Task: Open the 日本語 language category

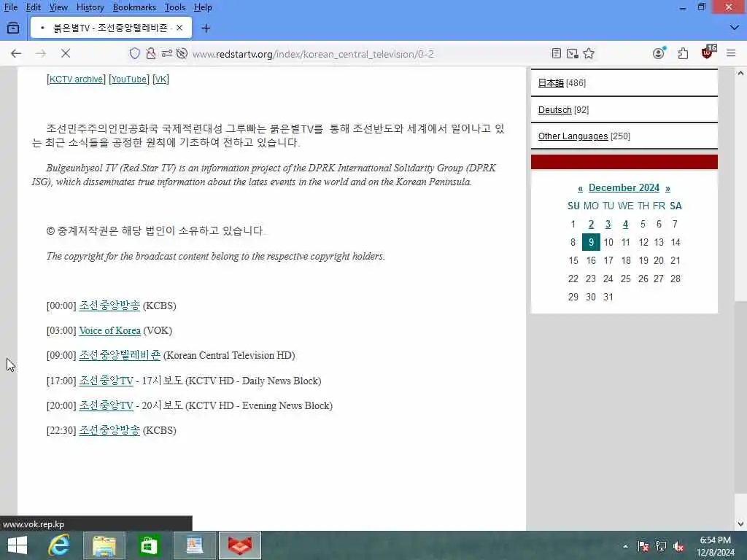Action: 551,83
